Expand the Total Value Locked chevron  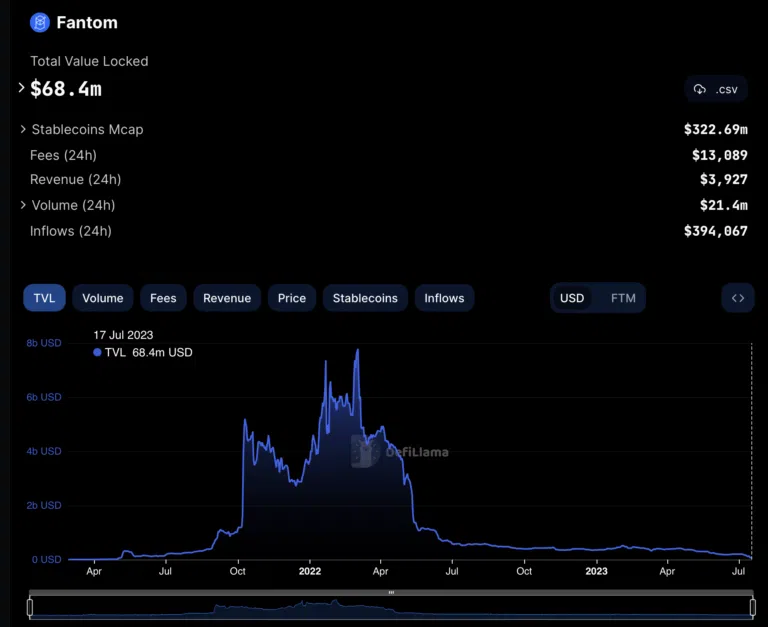point(22,89)
